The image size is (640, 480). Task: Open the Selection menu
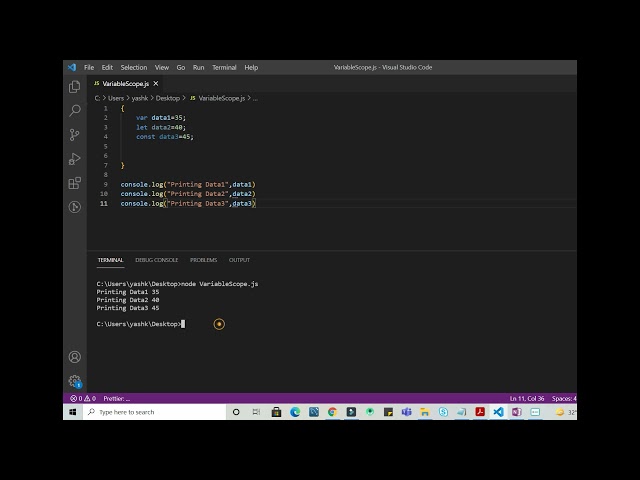tap(134, 67)
